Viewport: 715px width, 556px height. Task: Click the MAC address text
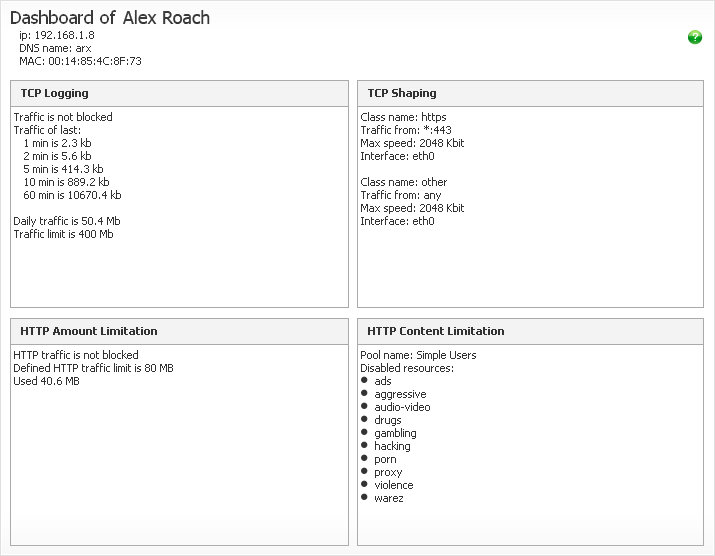pos(80,61)
